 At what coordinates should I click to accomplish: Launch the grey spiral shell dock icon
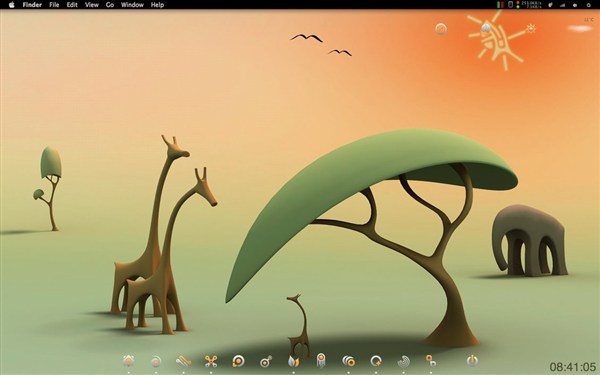[x=404, y=361]
